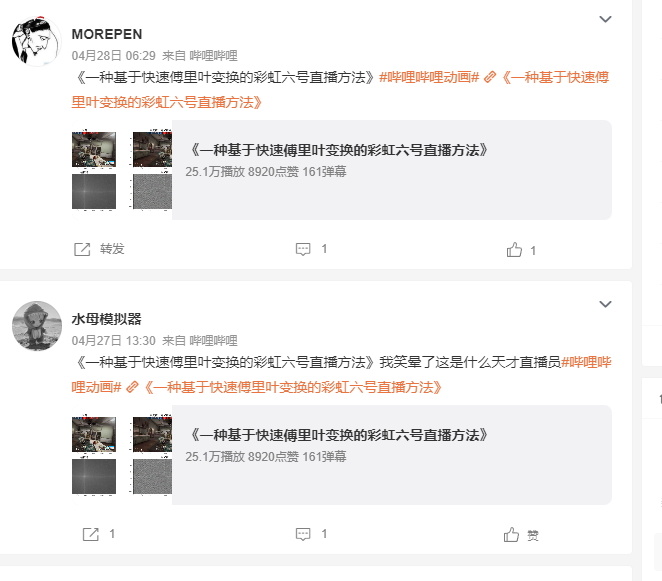Open the 04月27日 13:30 timestamp link
This screenshot has width=662, height=581.
(114, 341)
